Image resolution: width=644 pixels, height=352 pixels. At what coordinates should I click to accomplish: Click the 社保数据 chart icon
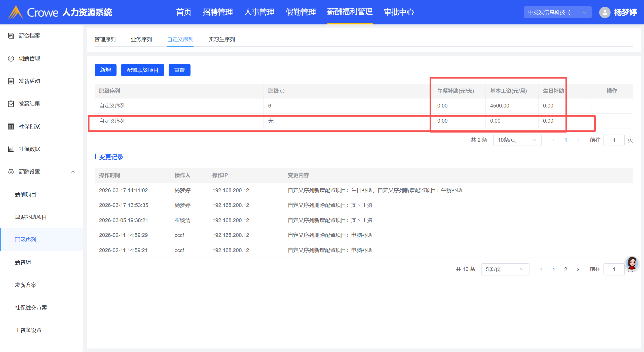tap(11, 149)
